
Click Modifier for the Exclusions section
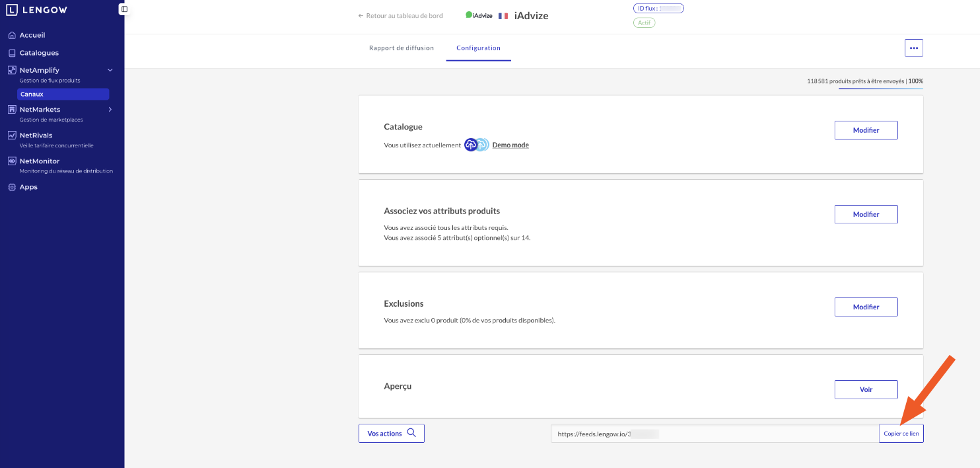click(x=866, y=307)
